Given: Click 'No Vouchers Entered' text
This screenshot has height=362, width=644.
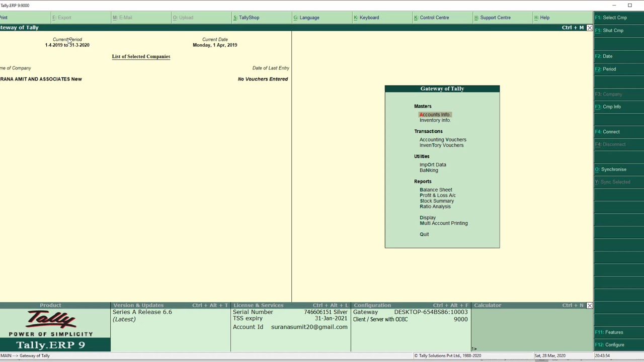Looking at the screenshot, I should 263,79.
